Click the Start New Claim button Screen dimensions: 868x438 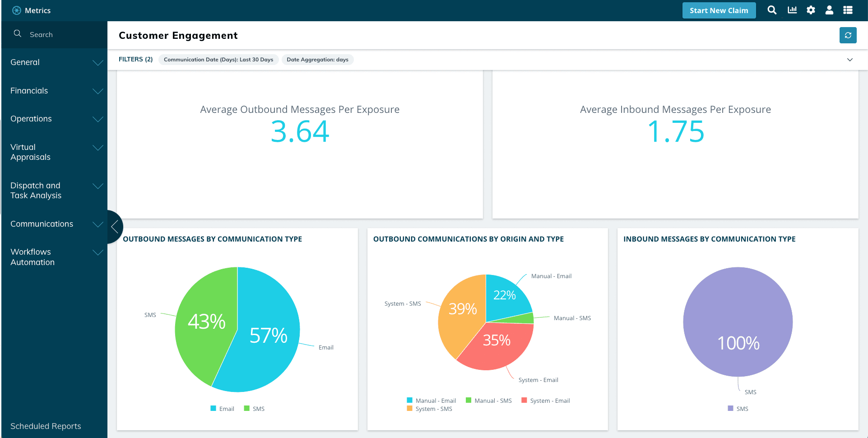click(x=719, y=10)
